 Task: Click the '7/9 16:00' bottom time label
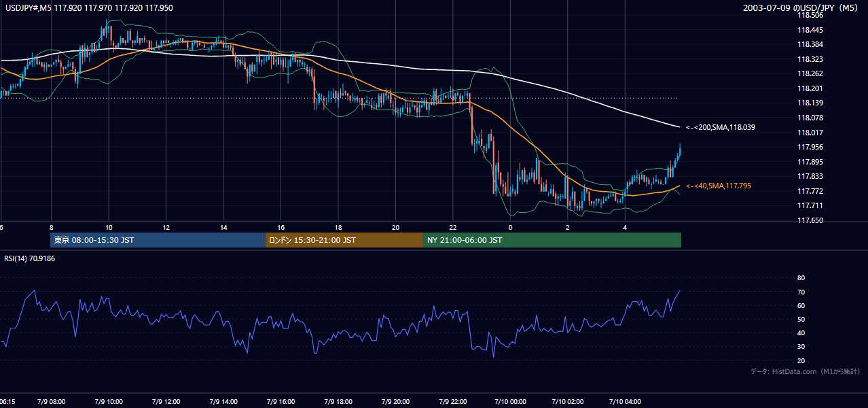(281, 402)
